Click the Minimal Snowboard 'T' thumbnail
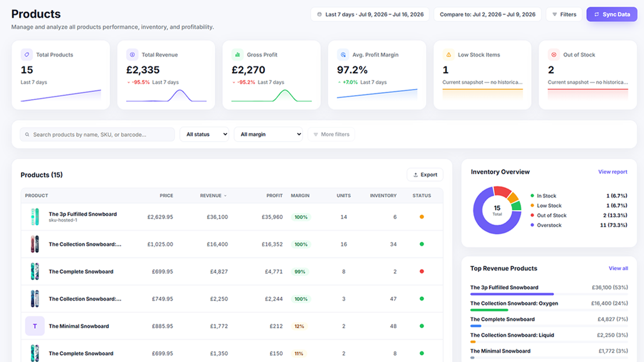The width and height of the screenshot is (644, 362). coord(35,326)
